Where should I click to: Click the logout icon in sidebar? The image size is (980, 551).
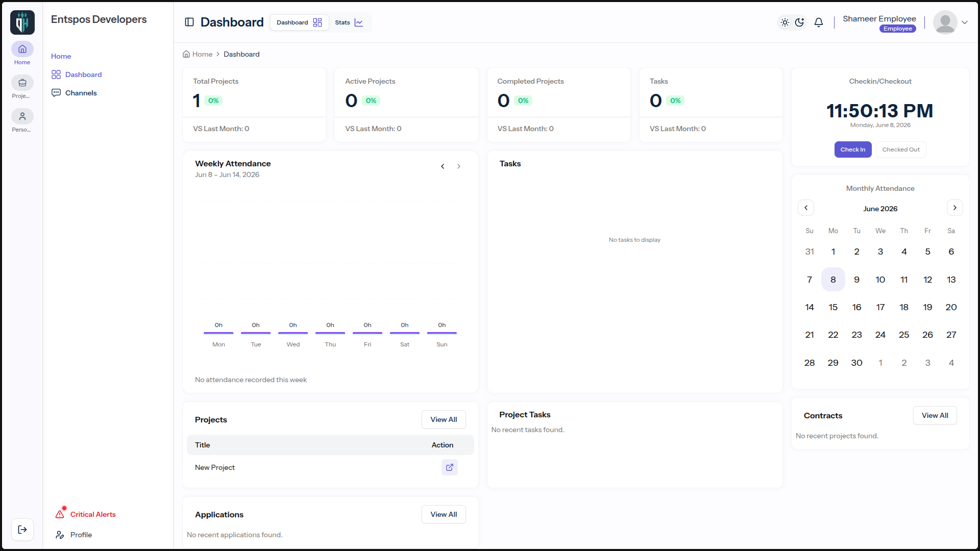(22, 530)
